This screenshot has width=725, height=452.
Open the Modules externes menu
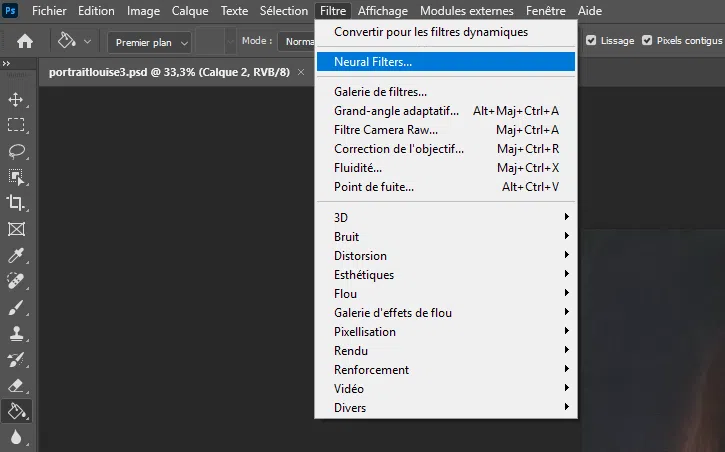click(467, 11)
